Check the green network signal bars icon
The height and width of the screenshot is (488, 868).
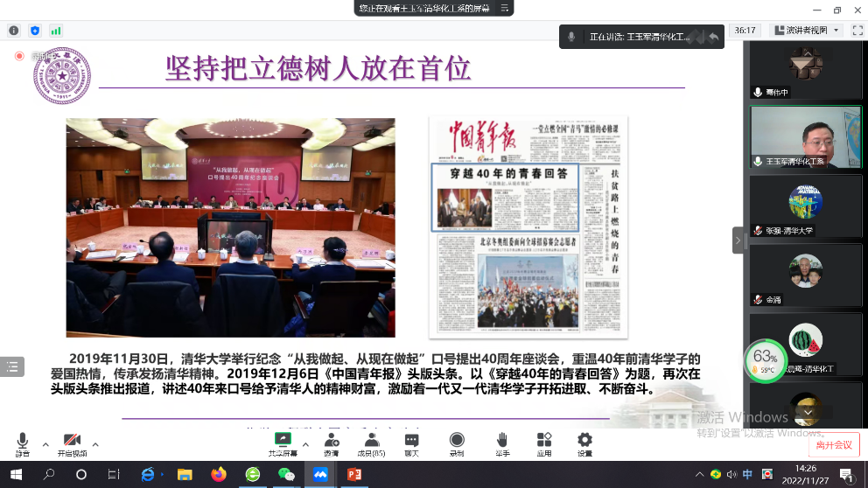pyautogui.click(x=56, y=31)
